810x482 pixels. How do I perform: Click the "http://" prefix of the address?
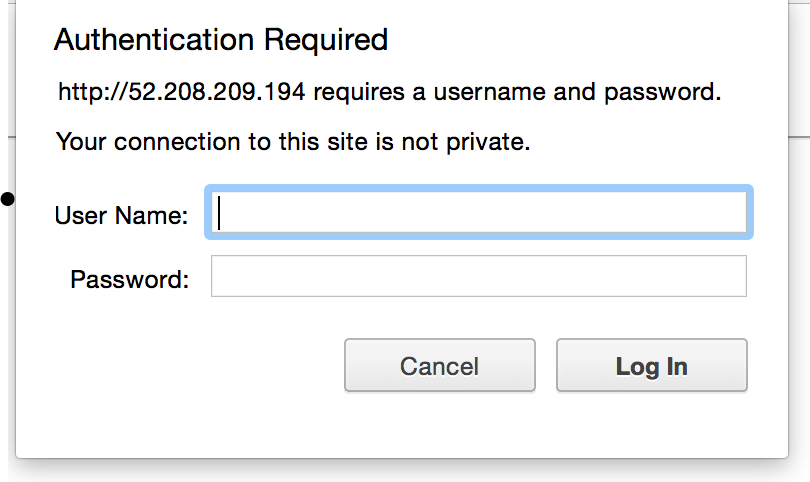83,93
